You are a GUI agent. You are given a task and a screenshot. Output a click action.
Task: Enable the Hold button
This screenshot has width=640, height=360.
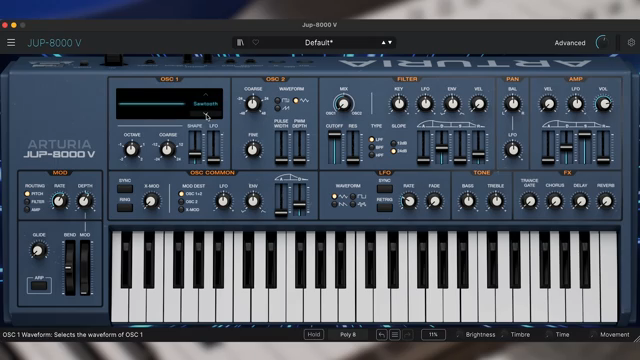[313, 335]
